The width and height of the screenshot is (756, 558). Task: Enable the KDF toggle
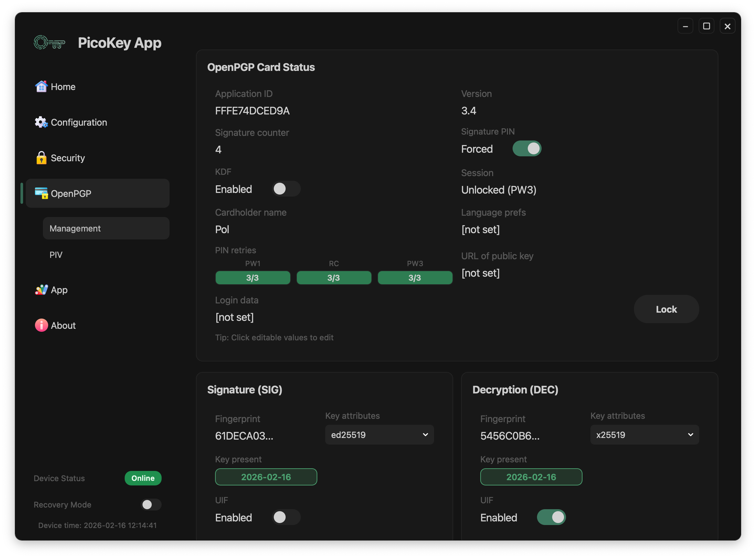pos(286,189)
